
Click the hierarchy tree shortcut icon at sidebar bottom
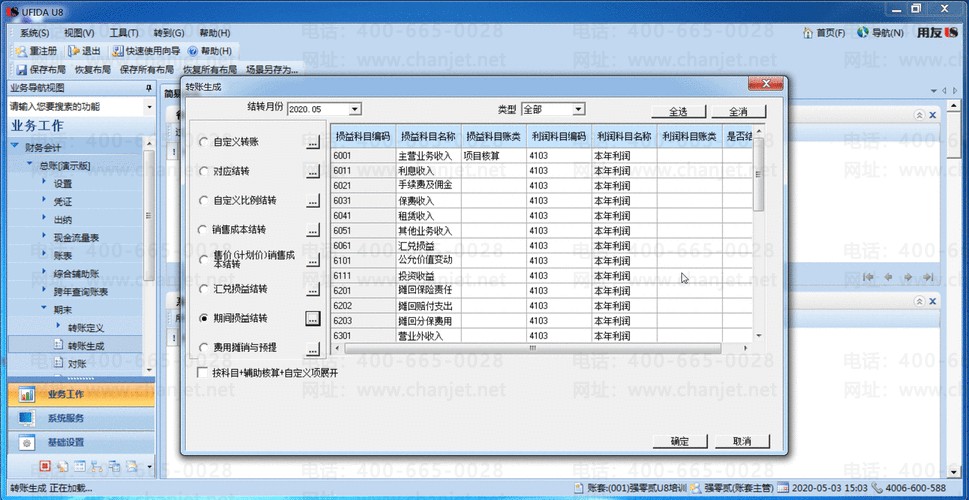click(97, 466)
